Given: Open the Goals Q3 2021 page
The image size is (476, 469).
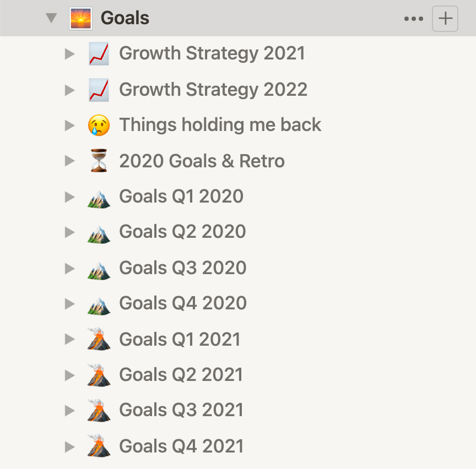Looking at the screenshot, I should click(182, 410).
